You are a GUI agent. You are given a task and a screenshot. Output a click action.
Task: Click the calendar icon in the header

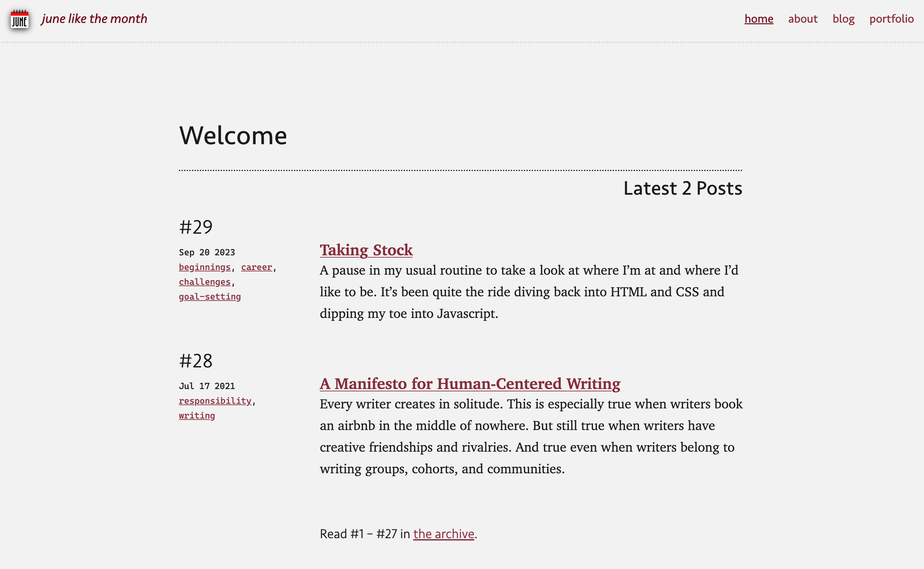19,18
